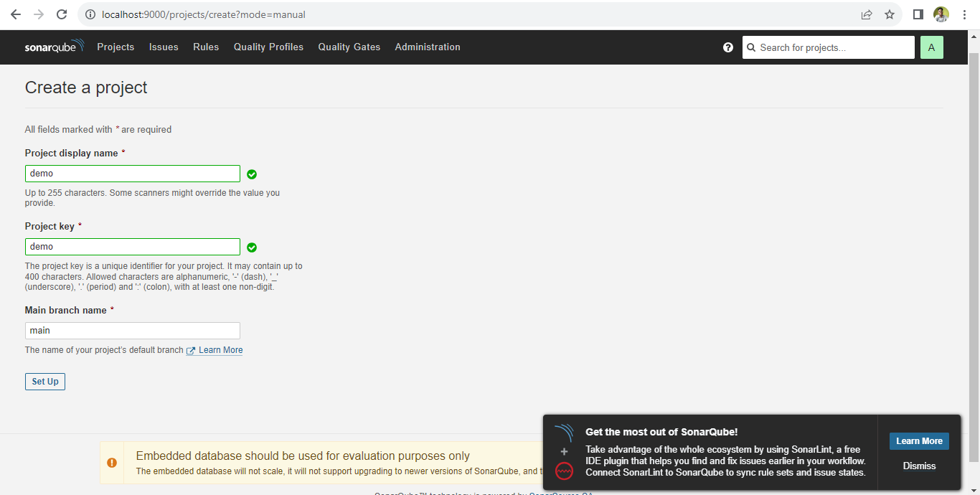This screenshot has height=495, width=980.
Task: Share this page using the share icon
Action: point(867,14)
